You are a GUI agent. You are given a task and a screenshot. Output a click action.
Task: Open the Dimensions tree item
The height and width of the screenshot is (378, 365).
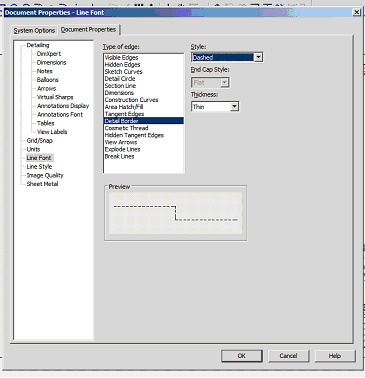(51, 62)
